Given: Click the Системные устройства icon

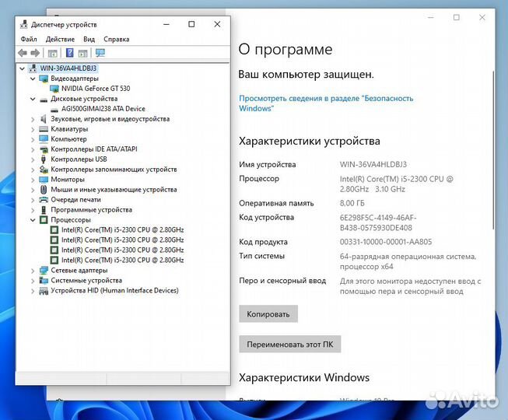Looking at the screenshot, I should [44, 281].
